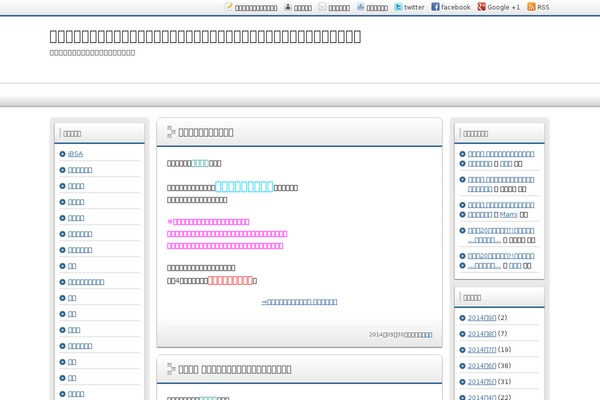Click the Twitter bird icon
600x400 pixels.
click(398, 7)
